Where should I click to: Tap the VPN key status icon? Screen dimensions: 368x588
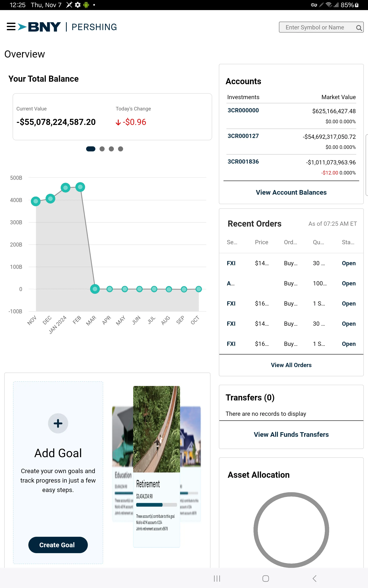(314, 5)
